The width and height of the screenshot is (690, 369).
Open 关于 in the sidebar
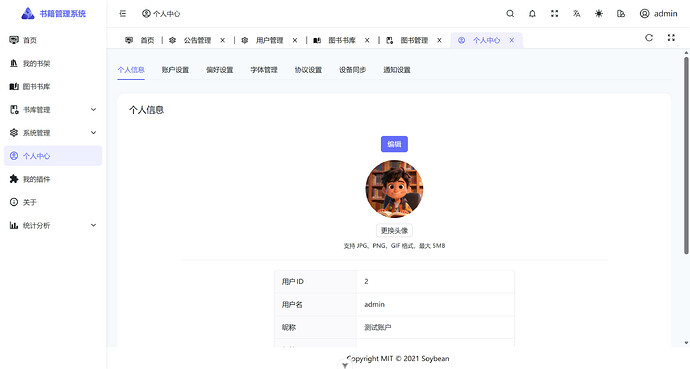click(53, 202)
